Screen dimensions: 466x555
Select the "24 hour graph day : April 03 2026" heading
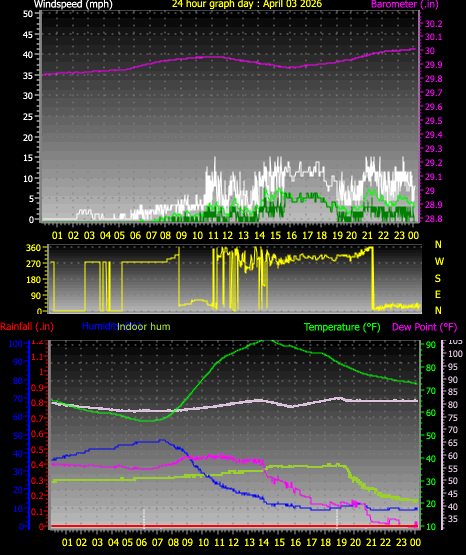tap(247, 4)
